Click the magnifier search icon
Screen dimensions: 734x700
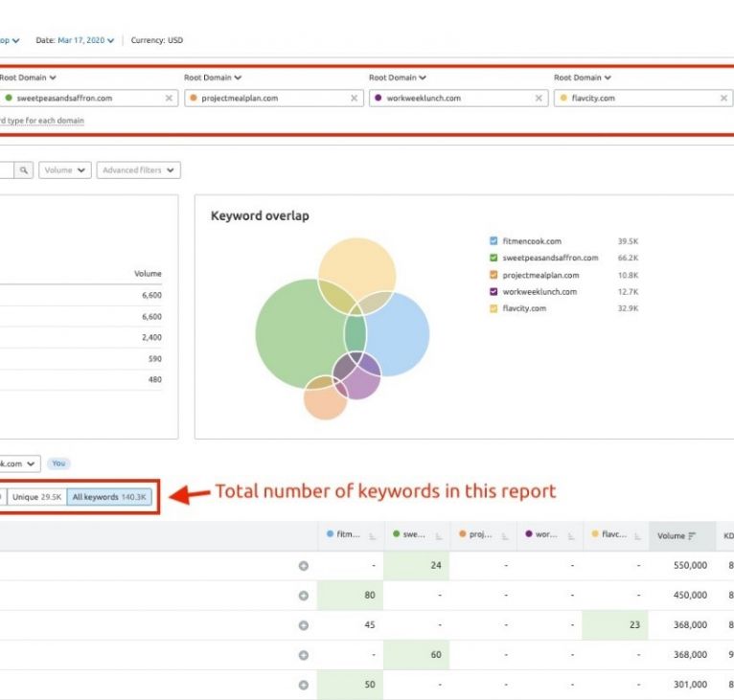(24, 170)
